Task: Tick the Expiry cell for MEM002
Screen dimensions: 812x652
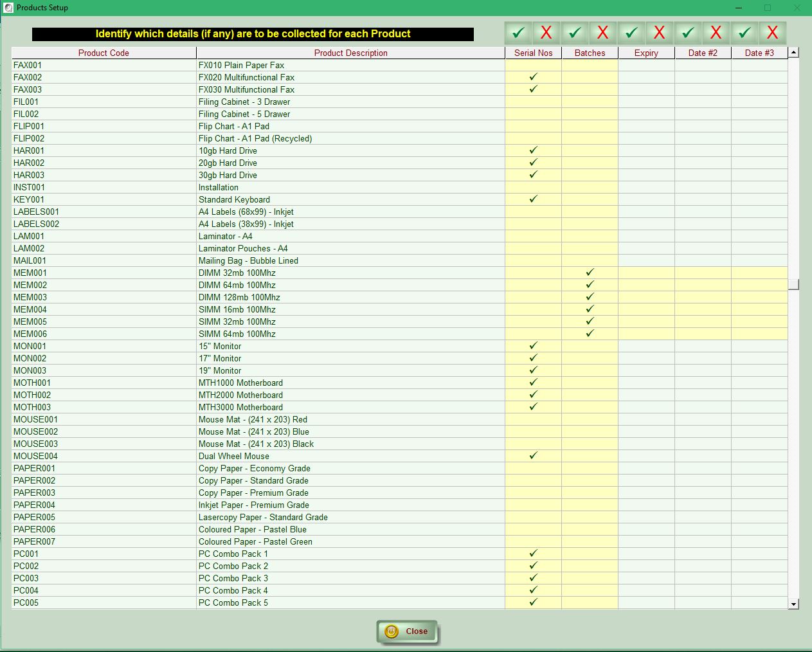Action: 647,285
